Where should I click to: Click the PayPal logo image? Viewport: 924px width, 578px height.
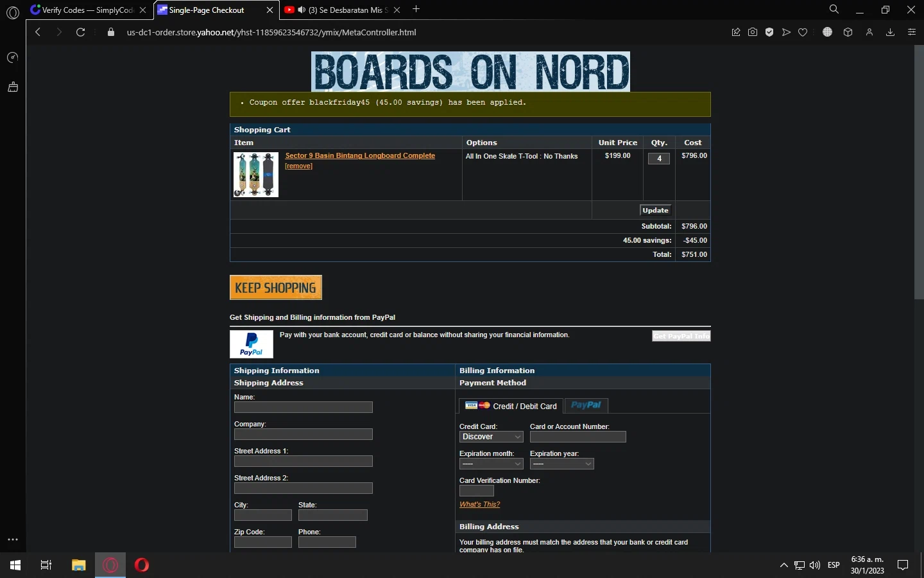click(x=252, y=344)
